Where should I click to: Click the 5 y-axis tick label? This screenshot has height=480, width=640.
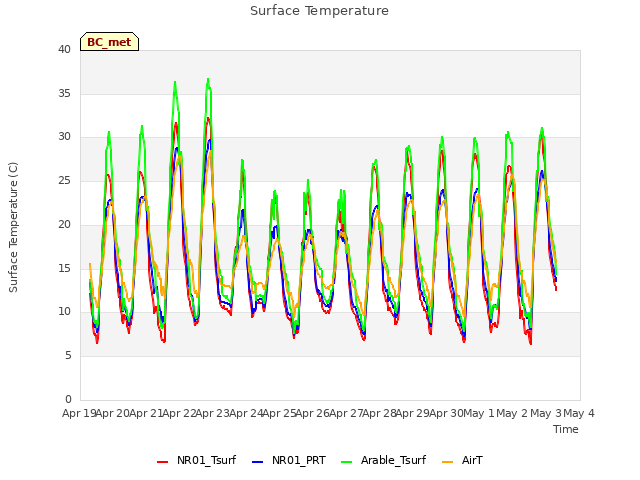(68, 356)
